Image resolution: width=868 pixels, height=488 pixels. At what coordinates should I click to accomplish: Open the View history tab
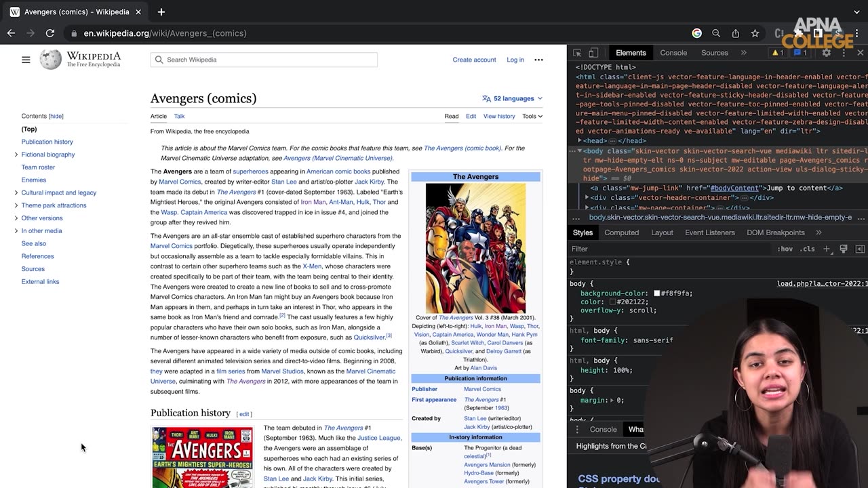tap(499, 116)
